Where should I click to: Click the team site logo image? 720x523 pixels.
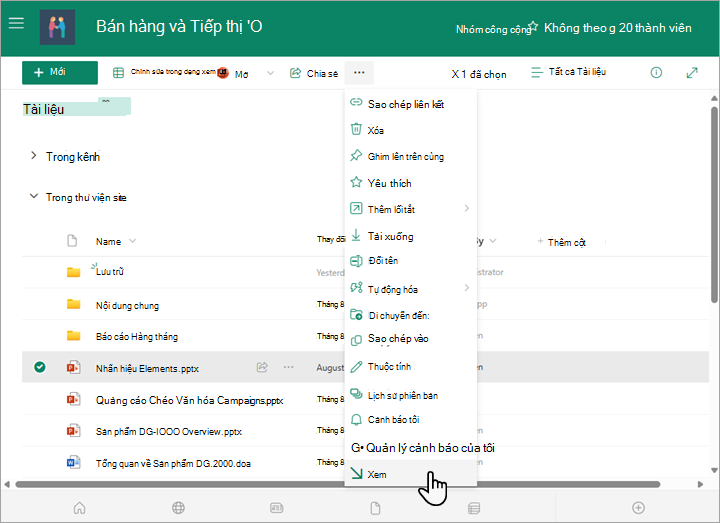click(x=57, y=28)
